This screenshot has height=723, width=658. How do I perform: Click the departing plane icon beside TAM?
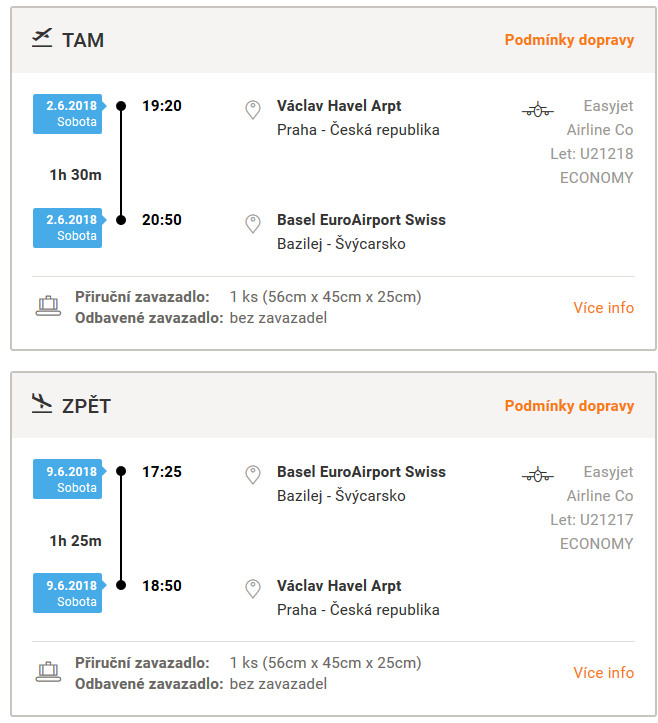tap(42, 38)
